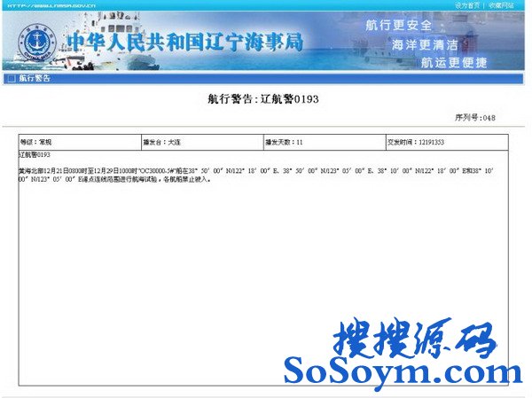Click the heading 航行警告:辽航警0193
Viewport: 532px width, 398px height.
point(262,99)
